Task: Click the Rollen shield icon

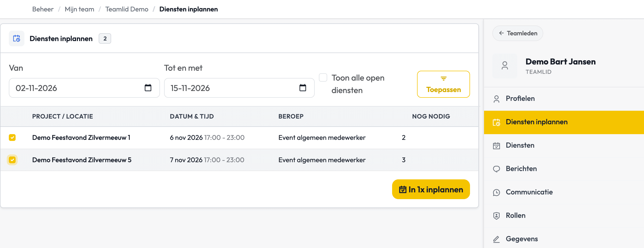Action: [497, 216]
